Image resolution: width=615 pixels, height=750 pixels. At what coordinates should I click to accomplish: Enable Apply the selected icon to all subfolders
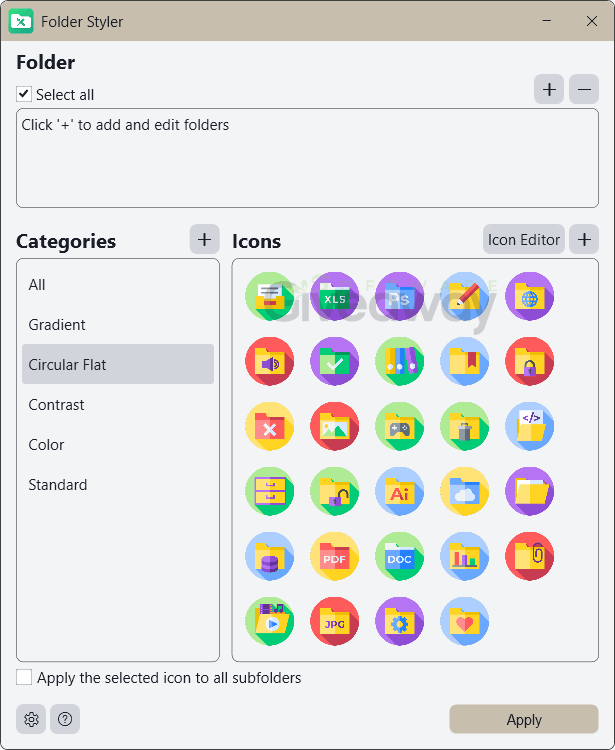(x=24, y=677)
